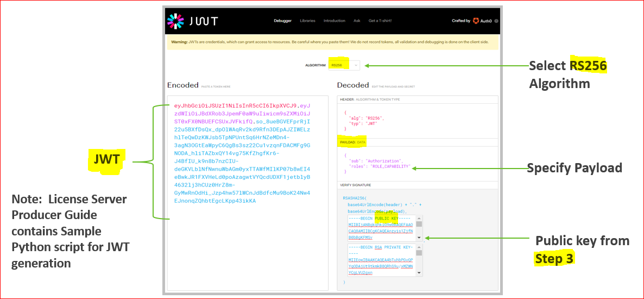Viewport: 644px width, 299px height.
Task: Click the "alg": "RS256" line
Action: click(367, 117)
